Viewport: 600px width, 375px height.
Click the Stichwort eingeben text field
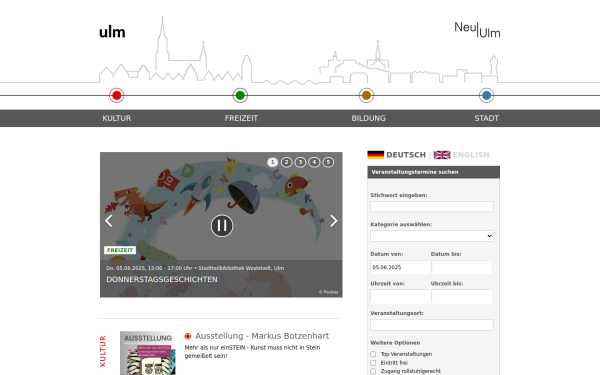coord(432,207)
